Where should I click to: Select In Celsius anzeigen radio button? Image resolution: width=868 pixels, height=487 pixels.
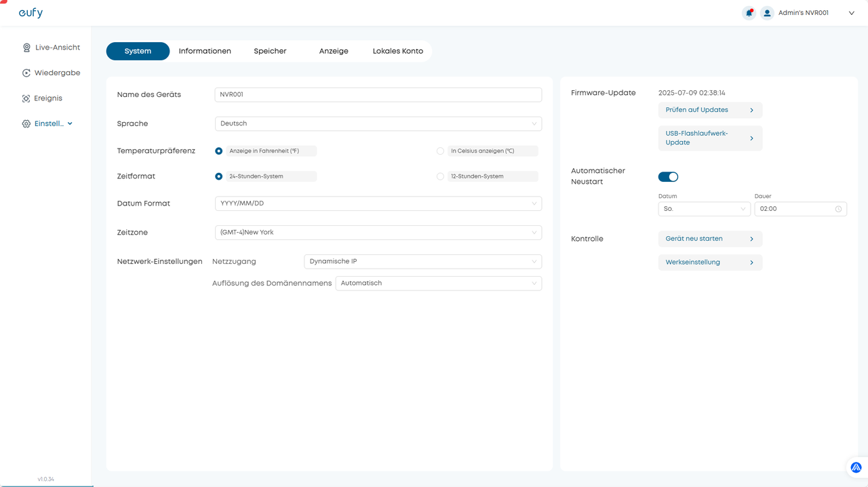click(440, 151)
